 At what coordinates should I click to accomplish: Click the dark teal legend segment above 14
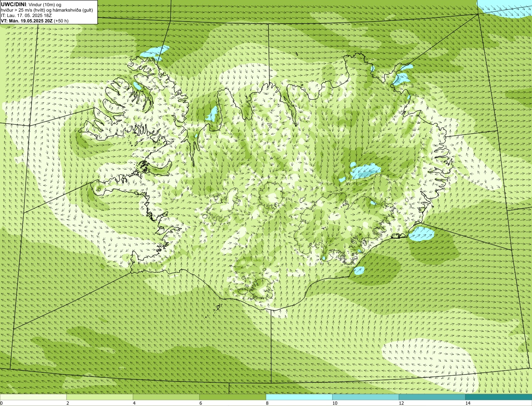pyautogui.click(x=499, y=397)
